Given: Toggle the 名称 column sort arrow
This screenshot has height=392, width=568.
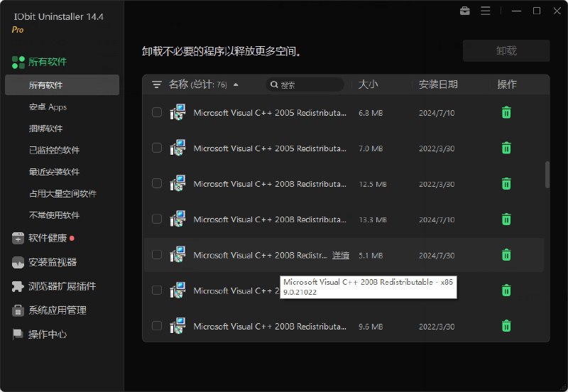Looking at the screenshot, I should click(236, 85).
